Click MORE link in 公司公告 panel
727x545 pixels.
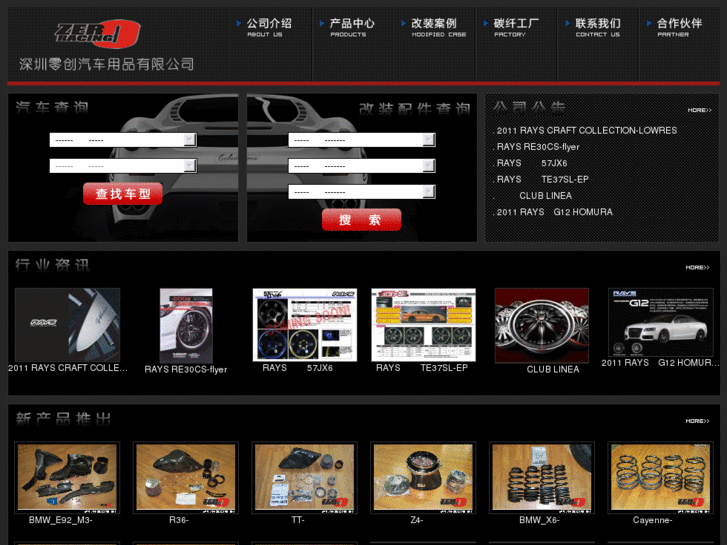[699, 110]
